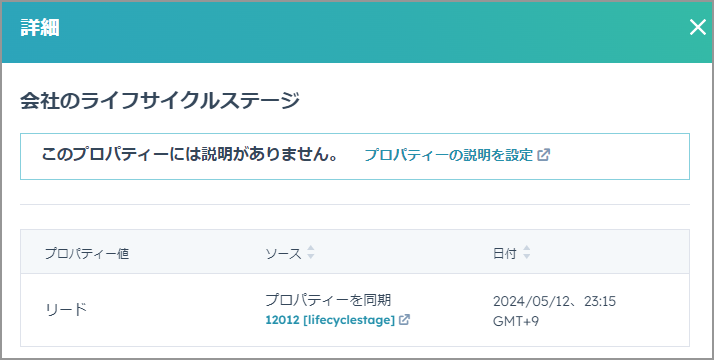Open the 12012 [lifecyclestage] source link
The height and width of the screenshot is (360, 714).
[330, 320]
